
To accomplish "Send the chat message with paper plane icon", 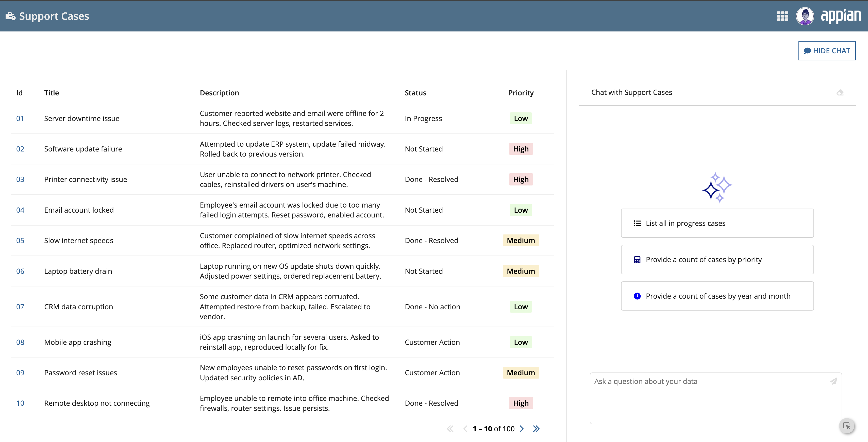I will click(x=833, y=381).
